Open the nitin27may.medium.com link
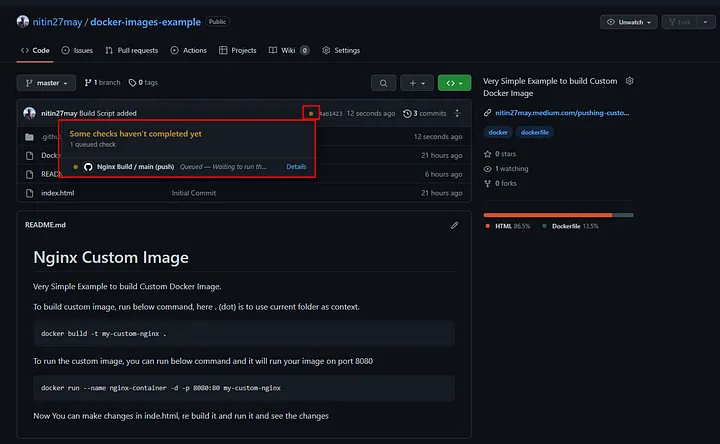720x444 pixels. [562, 113]
